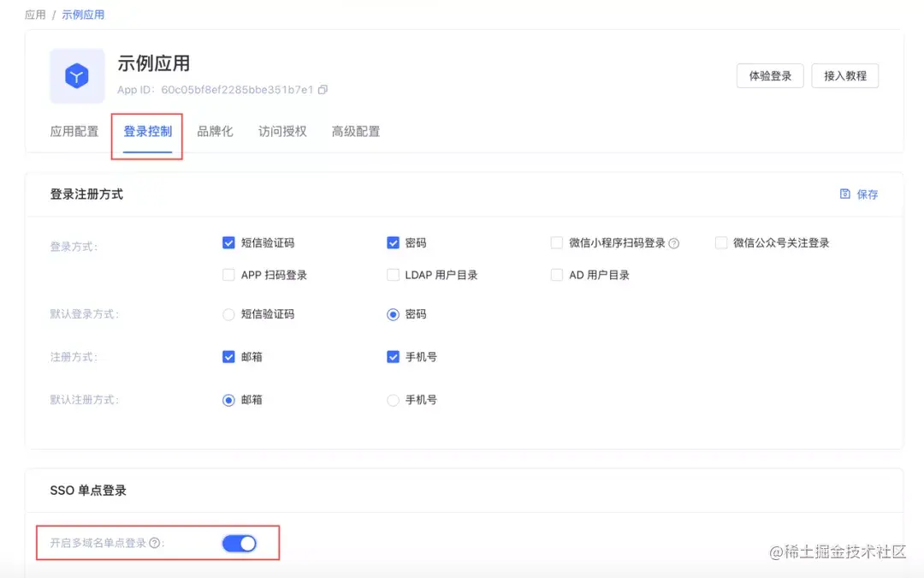Open help icon for 微信小程序扫码登录

[674, 243]
